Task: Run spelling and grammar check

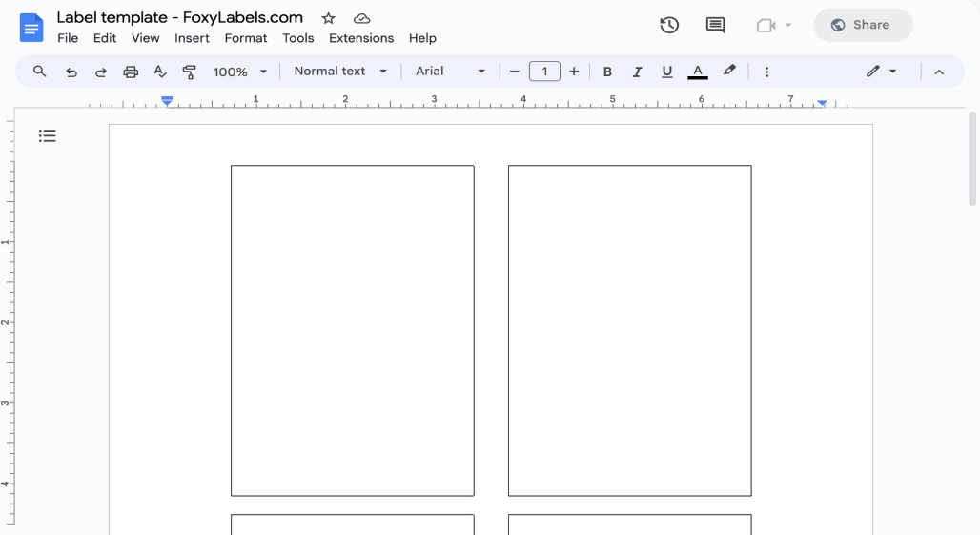Action: coord(160,72)
